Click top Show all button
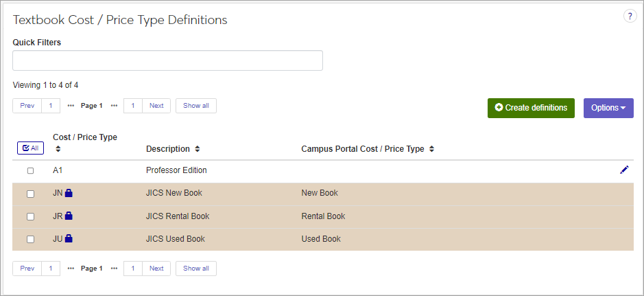The width and height of the screenshot is (644, 296). [196, 106]
